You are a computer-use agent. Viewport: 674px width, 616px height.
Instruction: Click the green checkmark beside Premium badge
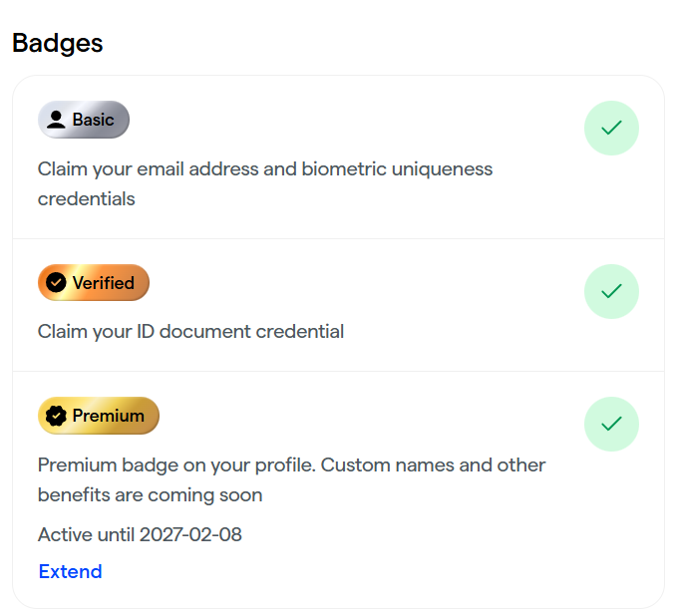(611, 424)
